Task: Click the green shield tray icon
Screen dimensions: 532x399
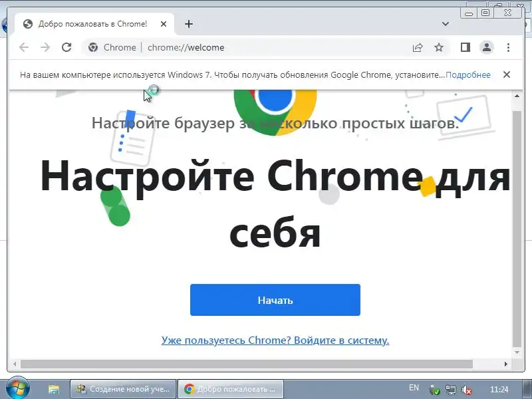Action: [434, 390]
